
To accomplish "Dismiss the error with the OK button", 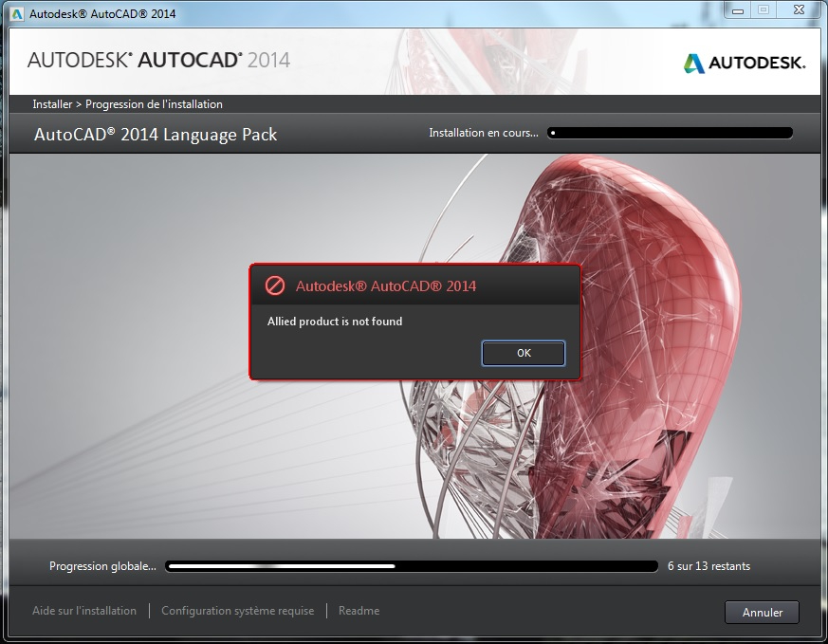I will (x=523, y=353).
